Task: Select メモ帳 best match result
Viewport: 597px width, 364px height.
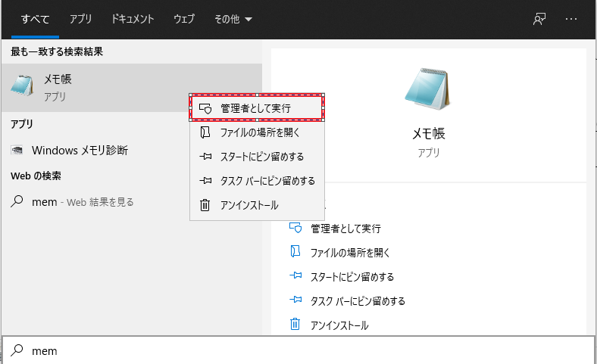Action: pos(132,88)
